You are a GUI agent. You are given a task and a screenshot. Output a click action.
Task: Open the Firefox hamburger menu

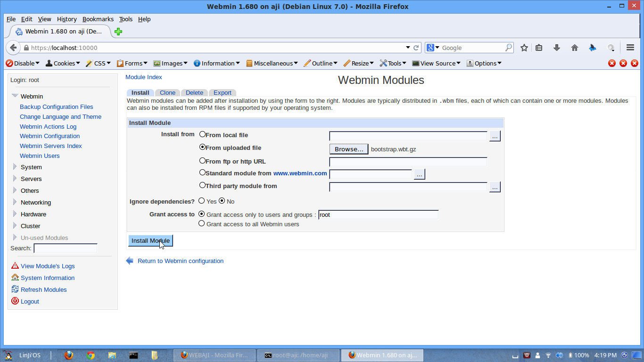[x=630, y=48]
